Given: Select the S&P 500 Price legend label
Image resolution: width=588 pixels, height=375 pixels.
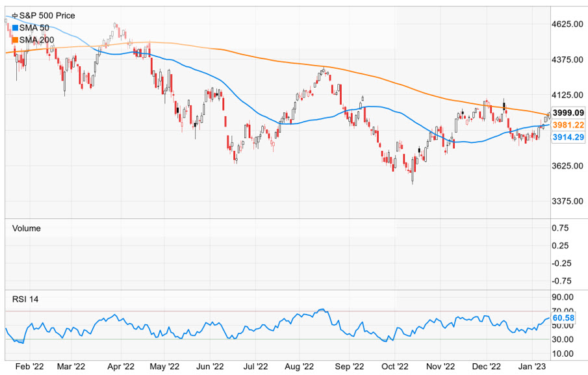Looking at the screenshot, I should [x=47, y=16].
